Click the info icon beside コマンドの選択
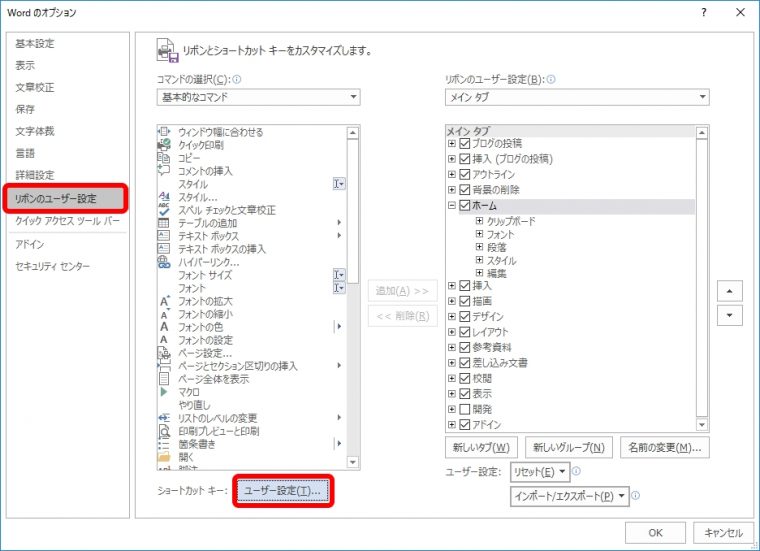The width and height of the screenshot is (760, 551). 237,79
